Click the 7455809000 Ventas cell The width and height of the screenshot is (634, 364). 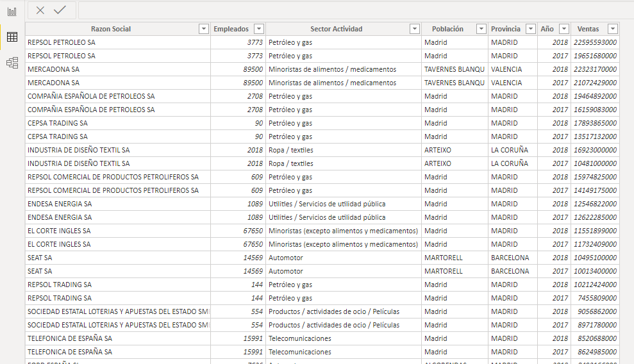coord(595,298)
